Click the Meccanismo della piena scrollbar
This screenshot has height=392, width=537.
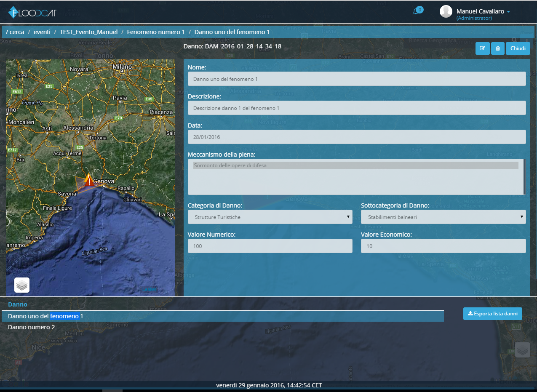coord(524,177)
